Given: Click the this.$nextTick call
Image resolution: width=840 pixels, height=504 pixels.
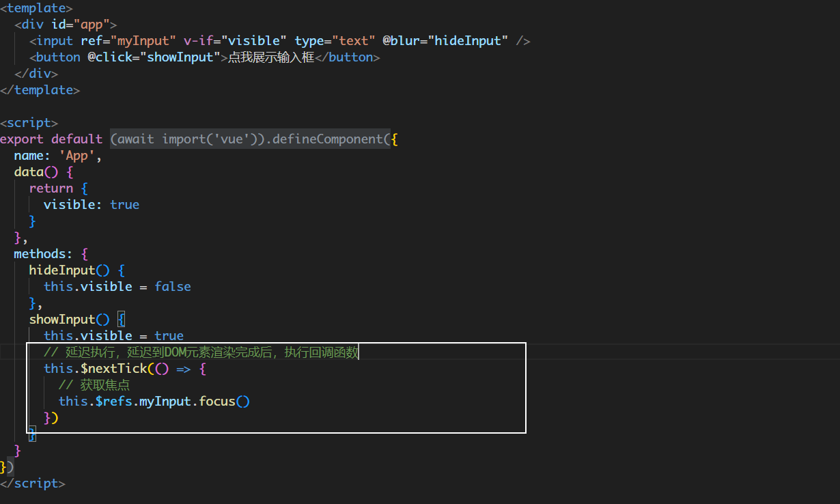Looking at the screenshot, I should 96,369.
